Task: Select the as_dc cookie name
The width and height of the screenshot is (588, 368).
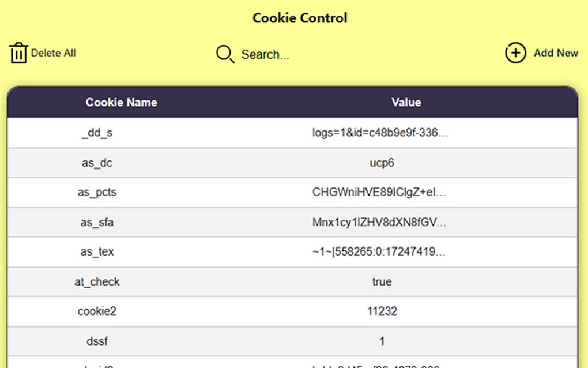Action: pos(97,163)
